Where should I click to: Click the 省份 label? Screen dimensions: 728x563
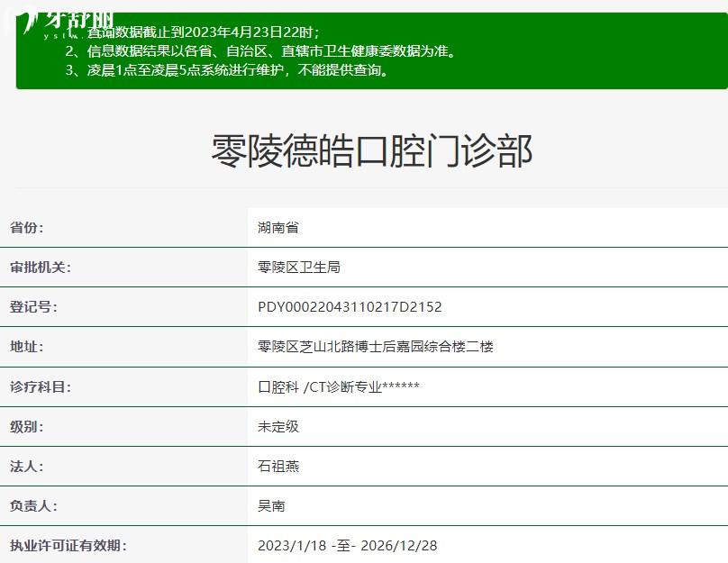click(x=26, y=228)
